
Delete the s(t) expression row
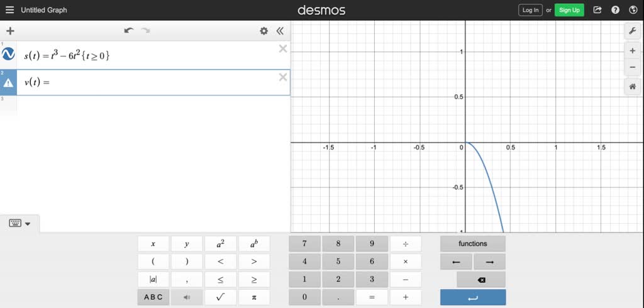click(x=283, y=49)
